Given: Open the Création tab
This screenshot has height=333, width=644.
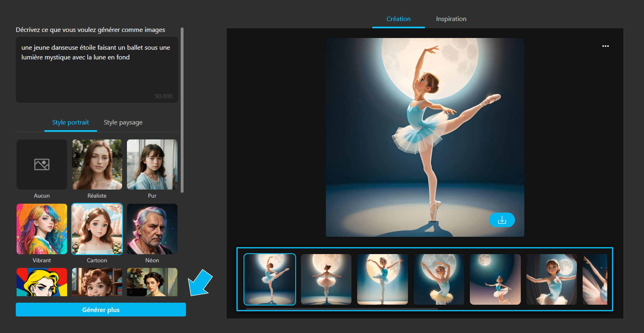Looking at the screenshot, I should pos(398,19).
